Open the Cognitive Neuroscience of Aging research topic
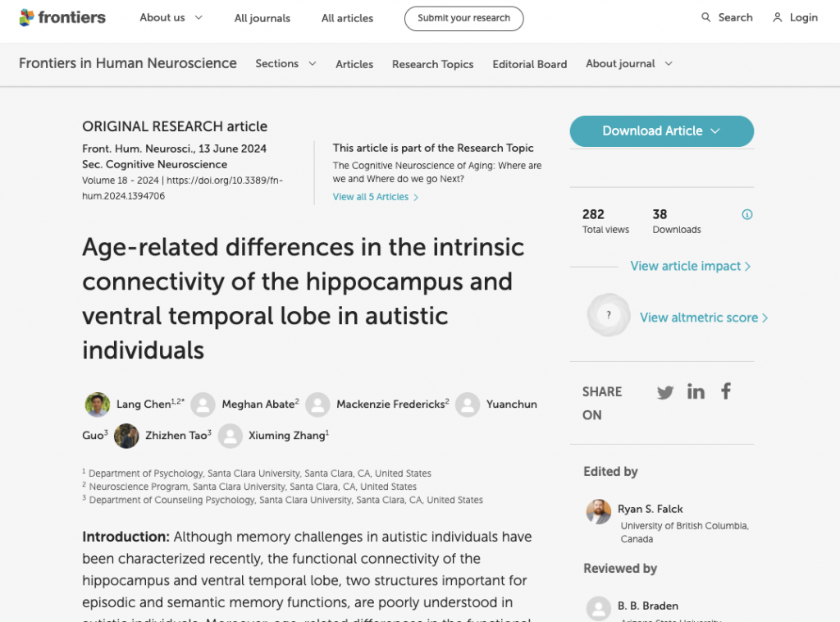The height and width of the screenshot is (622, 840). coord(436,172)
